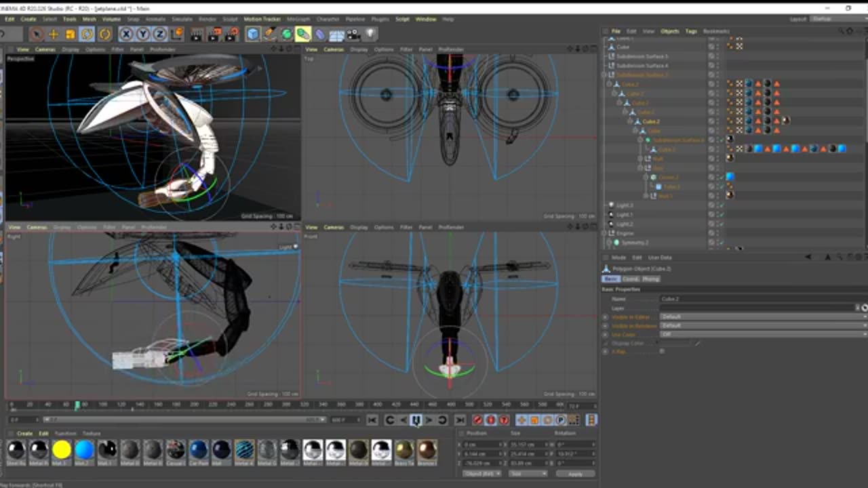Select the Live Selection arrow tool

(x=37, y=34)
